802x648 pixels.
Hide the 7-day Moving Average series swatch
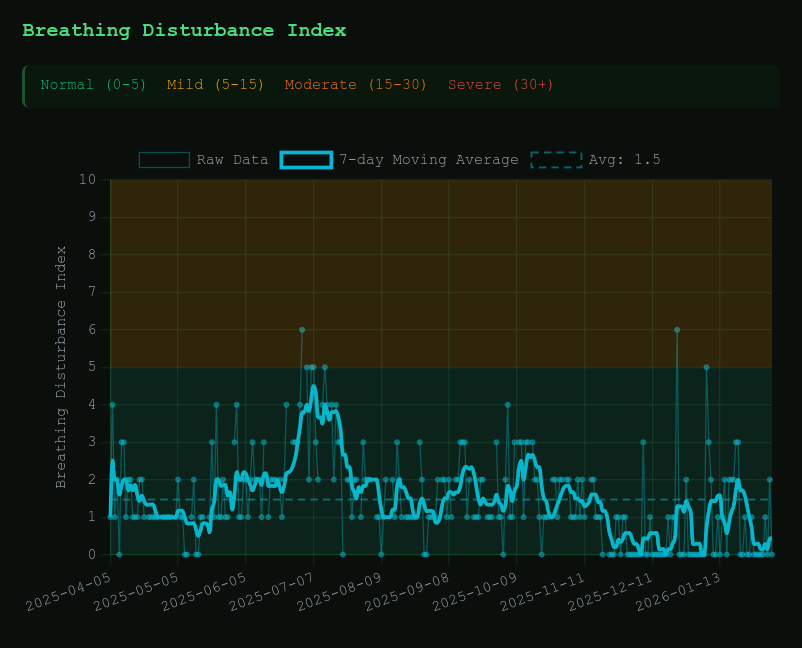306,160
